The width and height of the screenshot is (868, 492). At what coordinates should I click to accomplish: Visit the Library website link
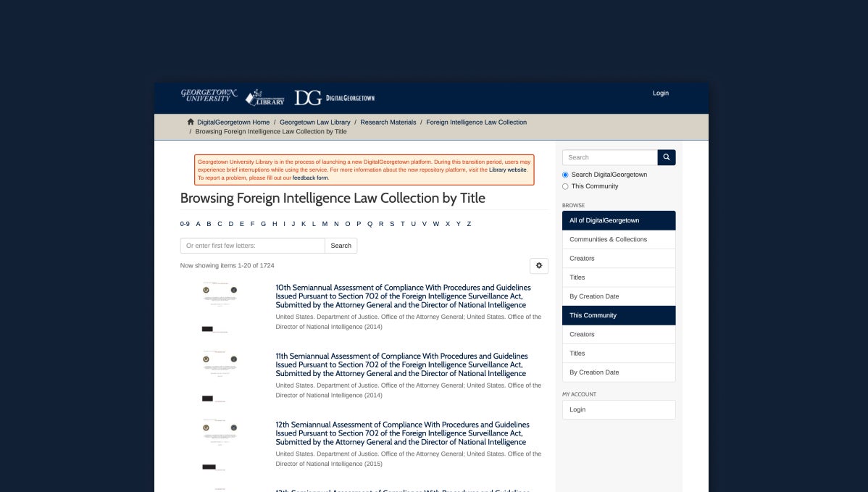pyautogui.click(x=507, y=170)
